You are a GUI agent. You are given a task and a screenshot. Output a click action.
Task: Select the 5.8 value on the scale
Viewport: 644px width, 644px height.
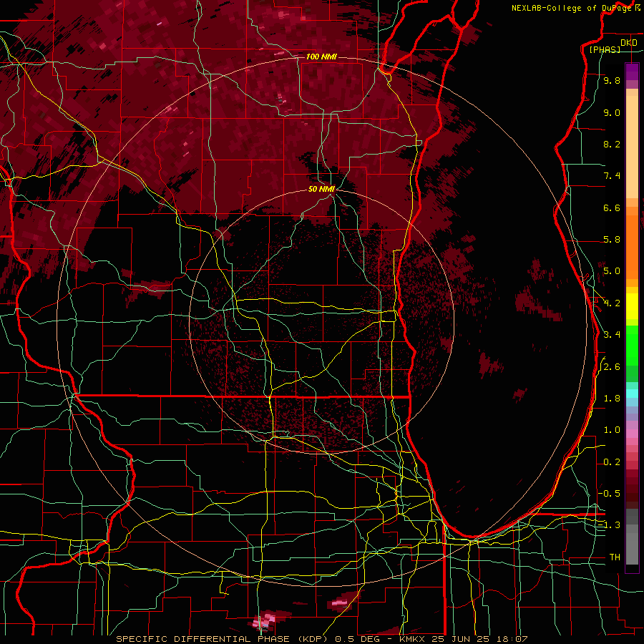click(x=612, y=240)
